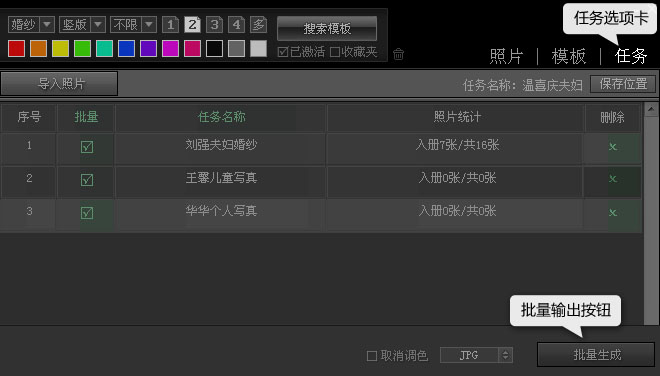Image resolution: width=660 pixels, height=376 pixels.
Task: Pick the blue color swatch
Action: (x=126, y=48)
